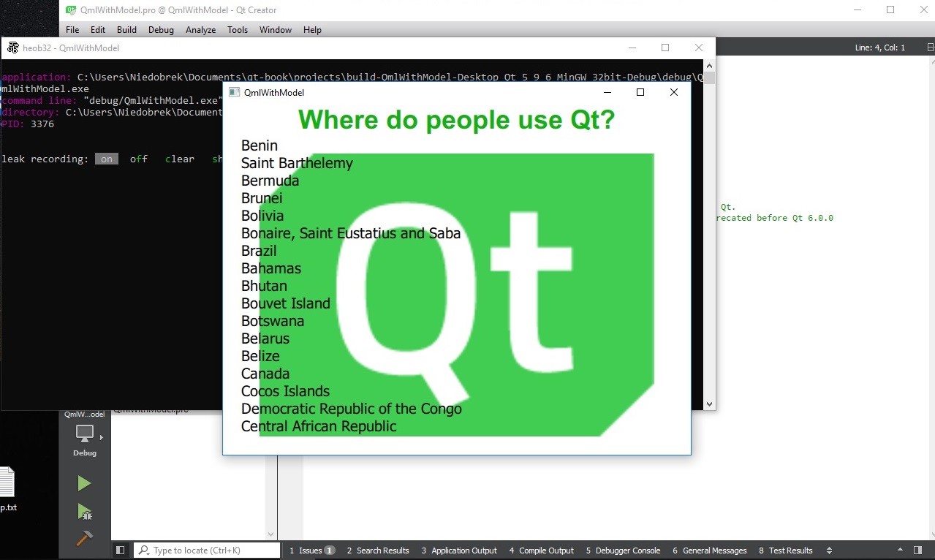
Task: Open the File menu
Action: coord(72,30)
